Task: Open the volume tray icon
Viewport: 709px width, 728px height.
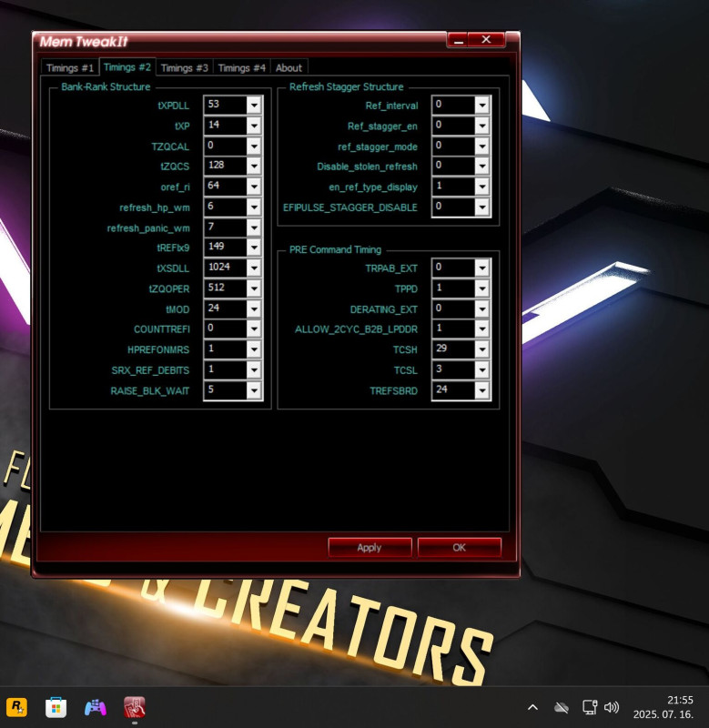Action: point(612,708)
